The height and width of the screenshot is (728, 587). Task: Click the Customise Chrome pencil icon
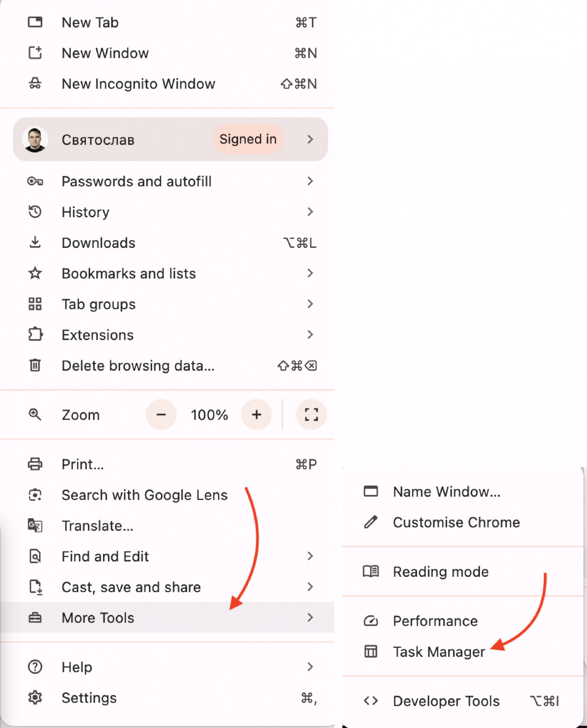point(371,522)
